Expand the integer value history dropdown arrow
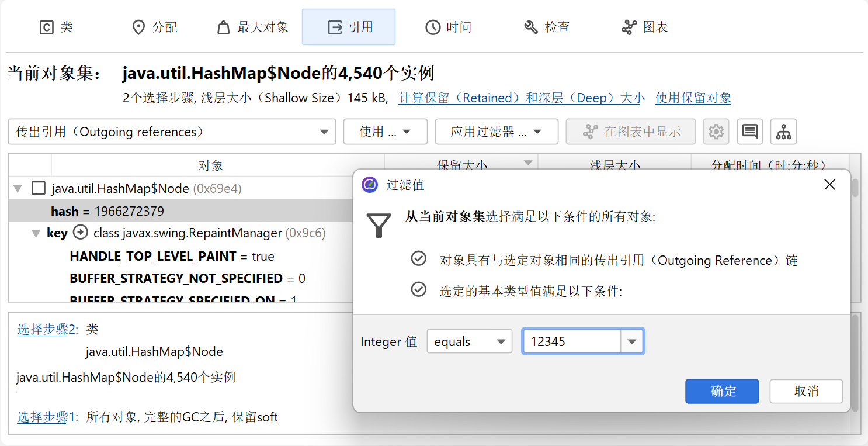The height and width of the screenshot is (446, 868). 632,342
